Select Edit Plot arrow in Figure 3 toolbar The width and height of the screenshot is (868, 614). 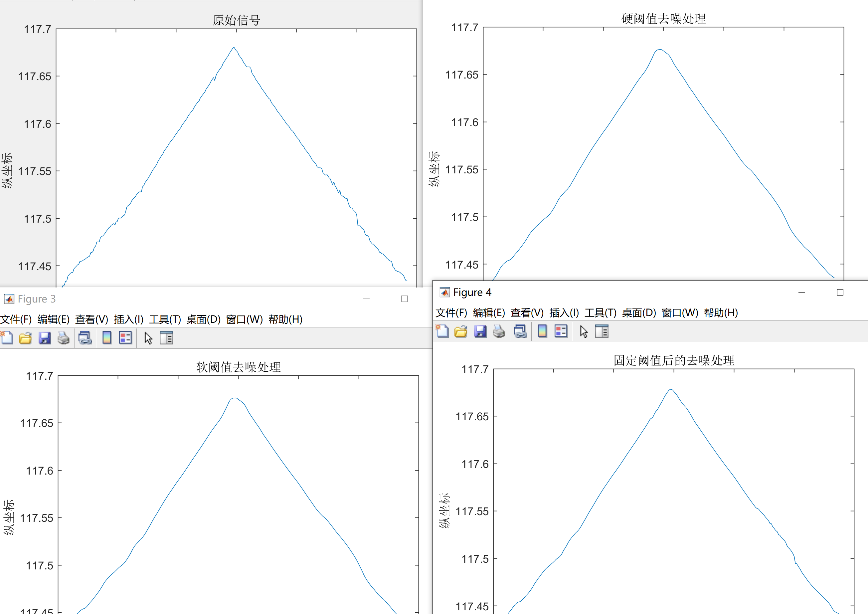click(x=148, y=338)
